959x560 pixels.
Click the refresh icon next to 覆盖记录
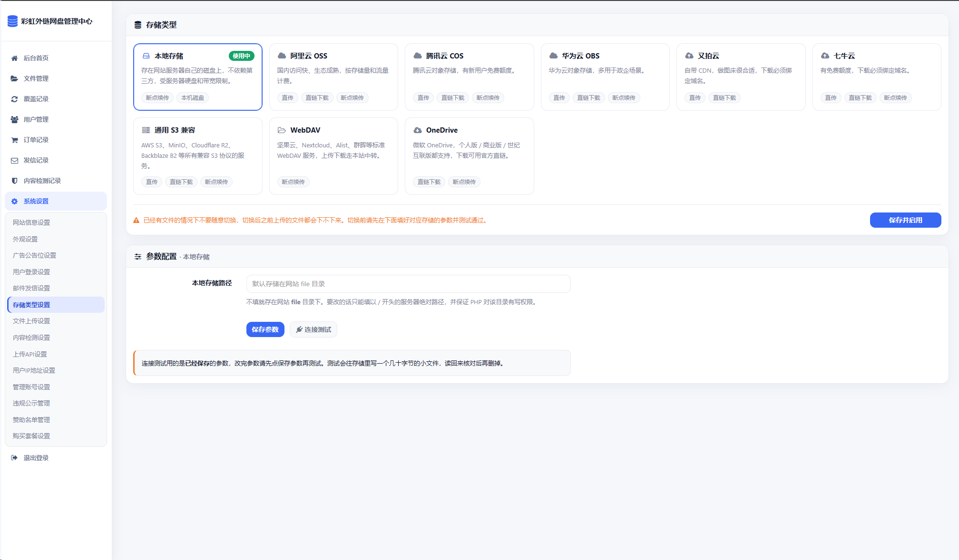[x=15, y=99]
